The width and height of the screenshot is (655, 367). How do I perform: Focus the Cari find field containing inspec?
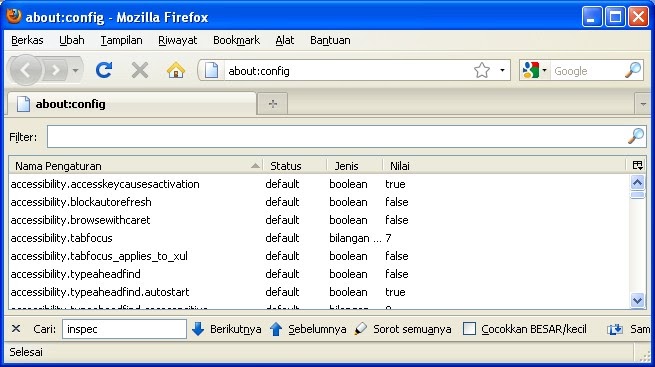124,329
